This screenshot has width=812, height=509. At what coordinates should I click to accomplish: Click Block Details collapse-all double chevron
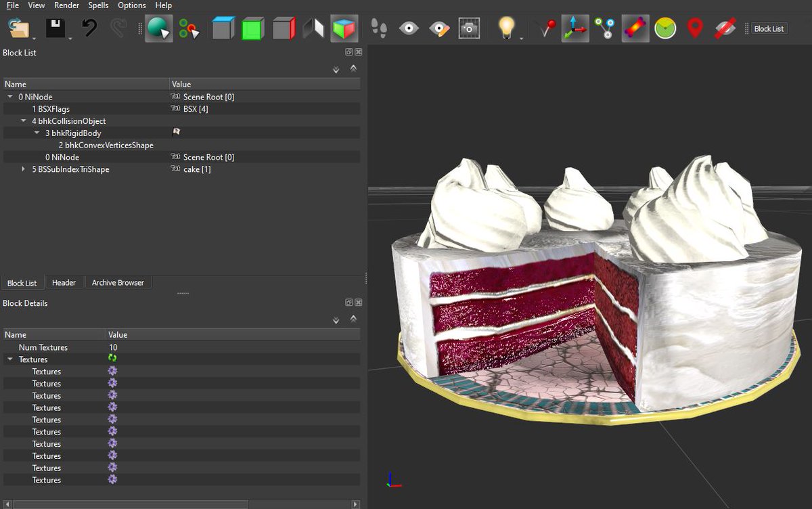(x=353, y=319)
